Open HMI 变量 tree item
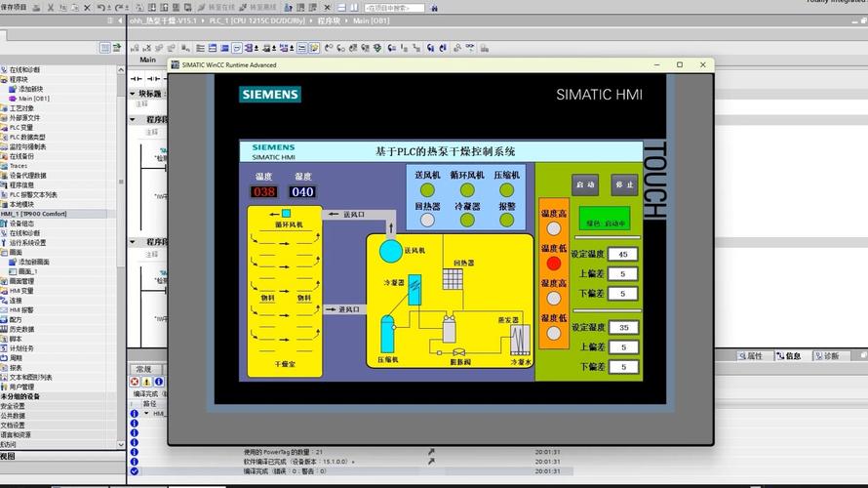This screenshot has width=868, height=488. click(x=21, y=291)
